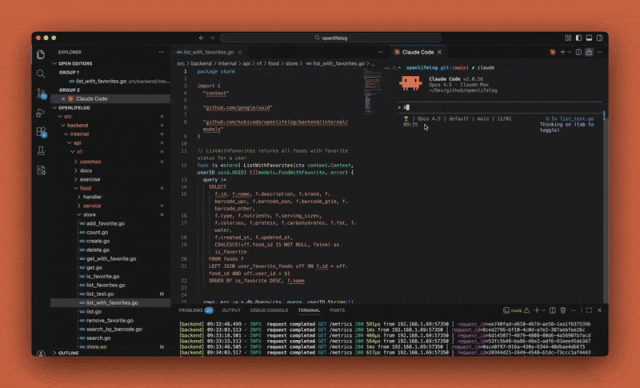Open the Testing flask view
Viewport: 640px width, 388px height.
(41, 151)
